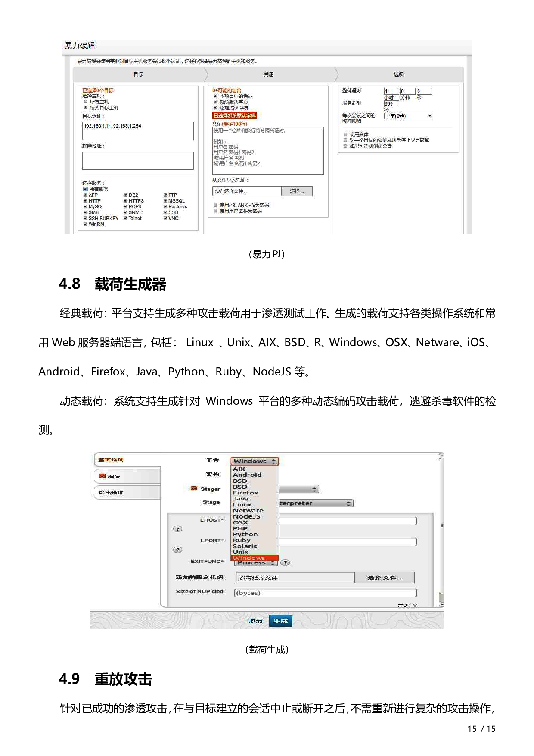
Task: Switch to the 输出选项 tab
Action: (127, 493)
